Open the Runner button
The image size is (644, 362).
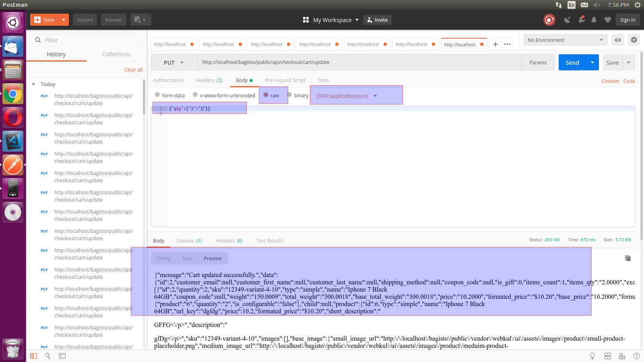tap(114, 20)
